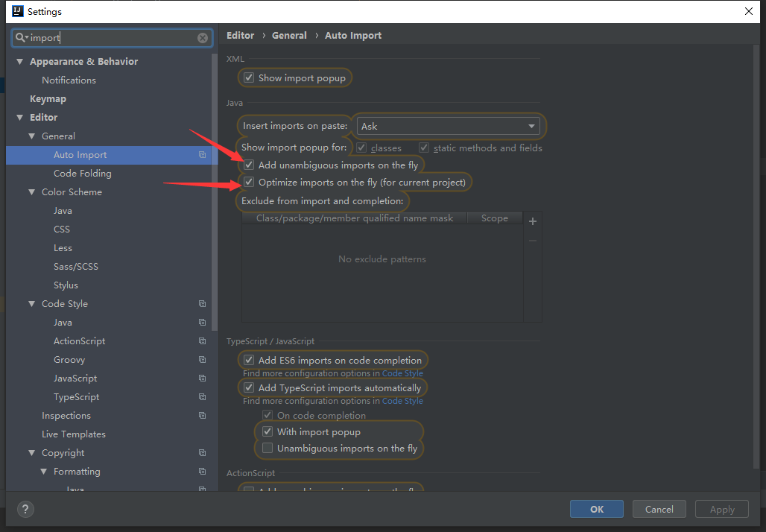Click the plus icon to add exclude pattern

click(x=532, y=221)
